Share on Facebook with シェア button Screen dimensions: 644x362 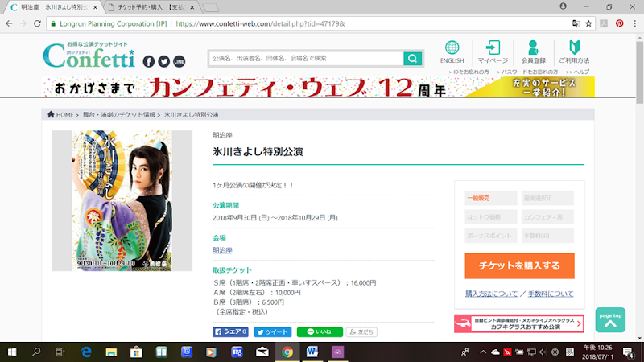pyautogui.click(x=230, y=331)
